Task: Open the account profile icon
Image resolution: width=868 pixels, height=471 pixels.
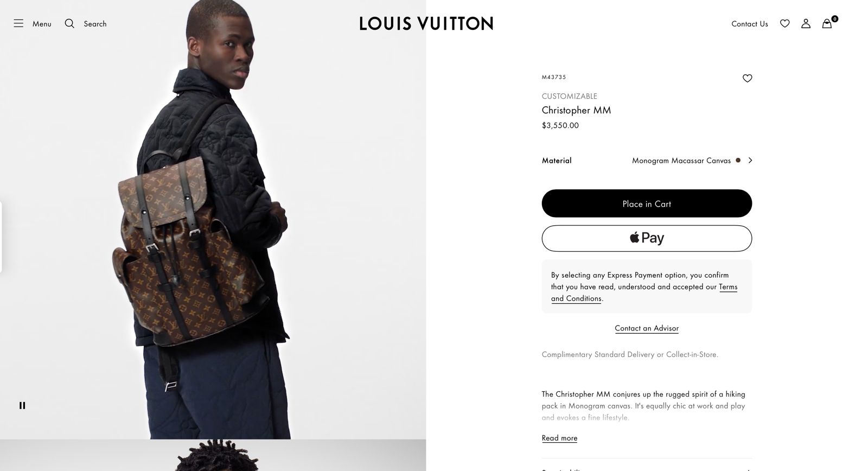Action: pyautogui.click(x=806, y=23)
